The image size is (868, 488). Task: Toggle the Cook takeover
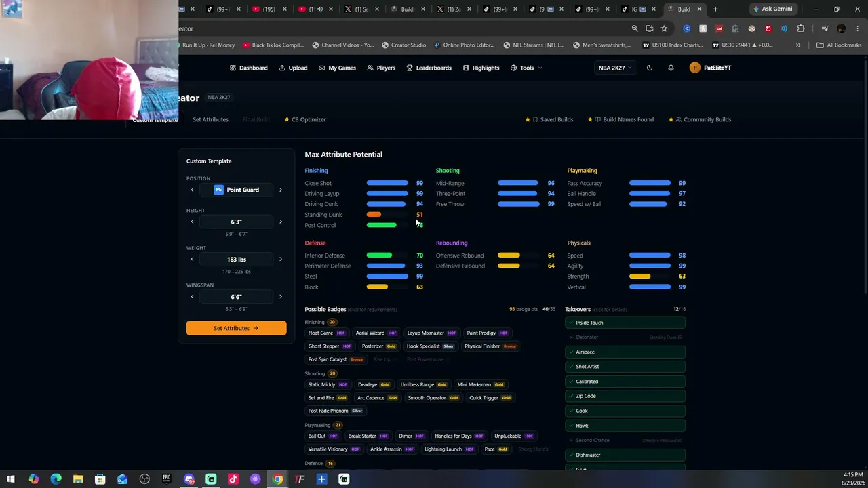(x=625, y=411)
